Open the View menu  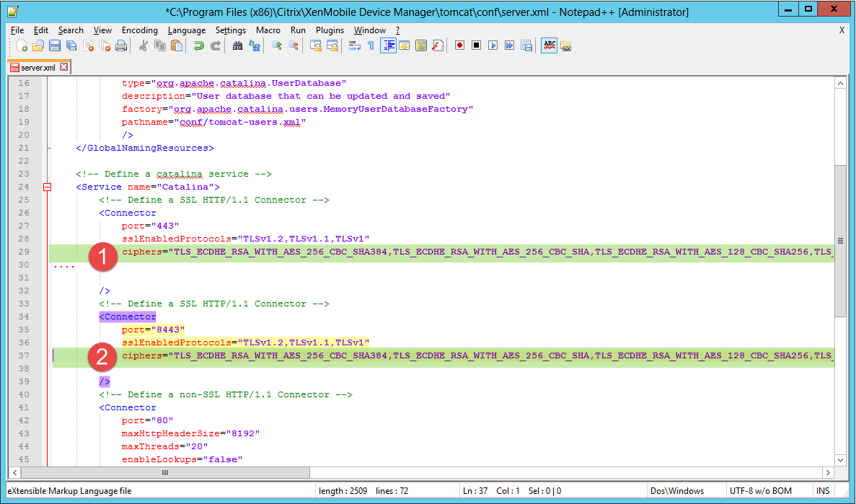pyautogui.click(x=102, y=30)
